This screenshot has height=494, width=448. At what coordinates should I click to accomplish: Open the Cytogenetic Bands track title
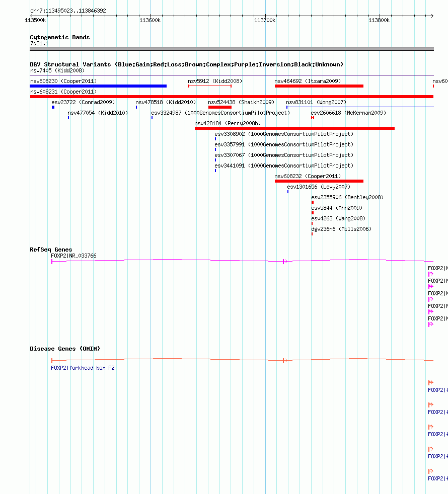tap(59, 37)
